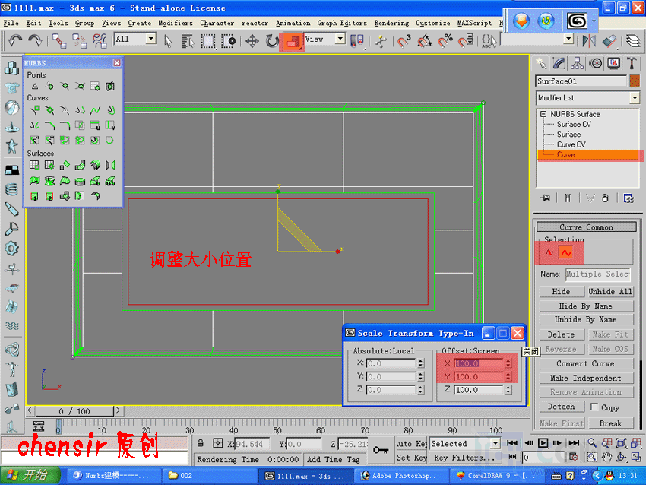The image size is (646, 485).
Task: Click Play Animation button
Action: pos(543,443)
